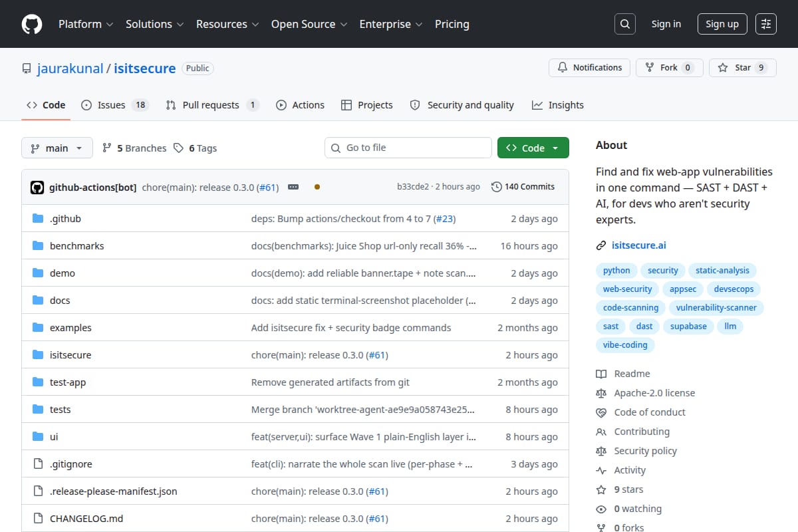Select the python topic tag
This screenshot has width=798, height=532.
click(x=616, y=271)
